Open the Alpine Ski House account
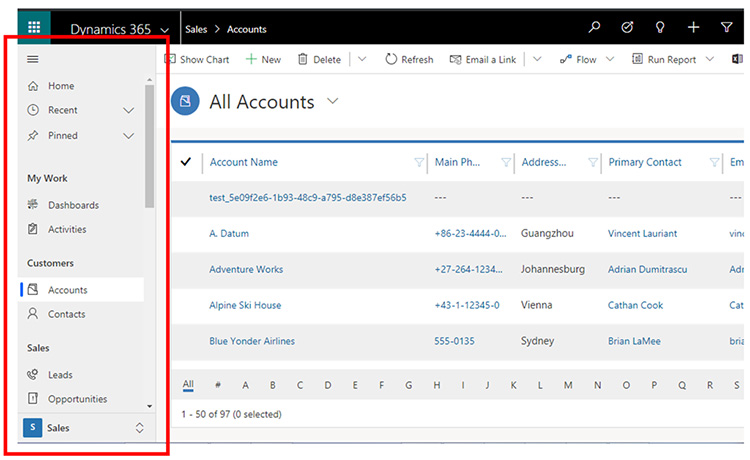The height and width of the screenshot is (460, 750). pyautogui.click(x=245, y=305)
